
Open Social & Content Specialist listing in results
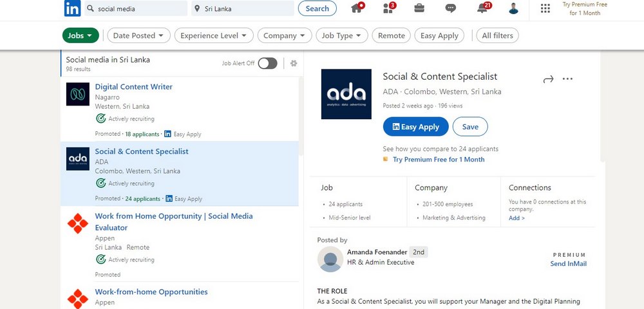142,151
